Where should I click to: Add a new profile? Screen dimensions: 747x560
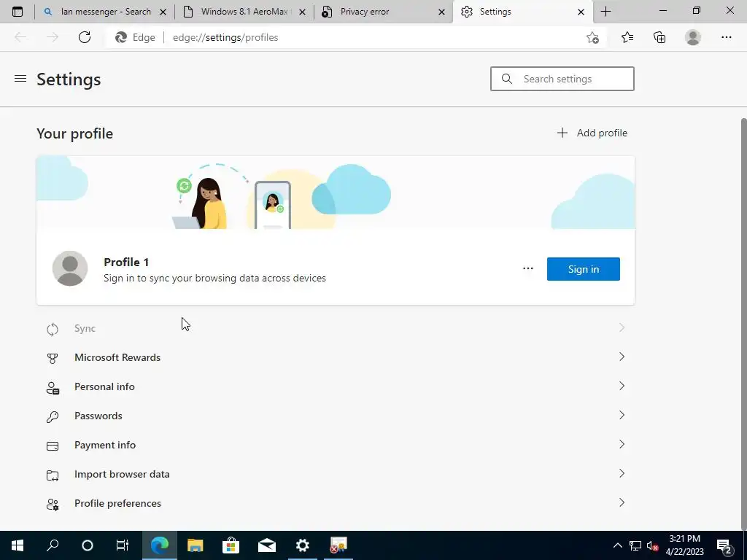[x=592, y=133]
